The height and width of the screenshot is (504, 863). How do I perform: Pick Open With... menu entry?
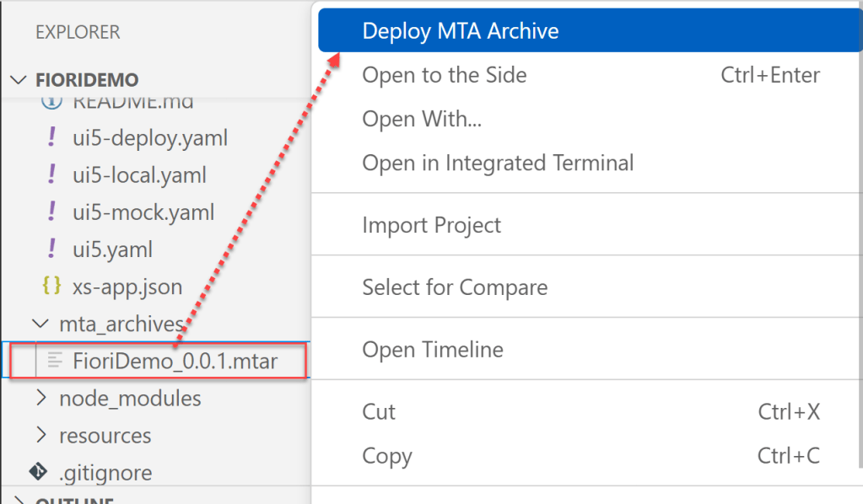[422, 119]
